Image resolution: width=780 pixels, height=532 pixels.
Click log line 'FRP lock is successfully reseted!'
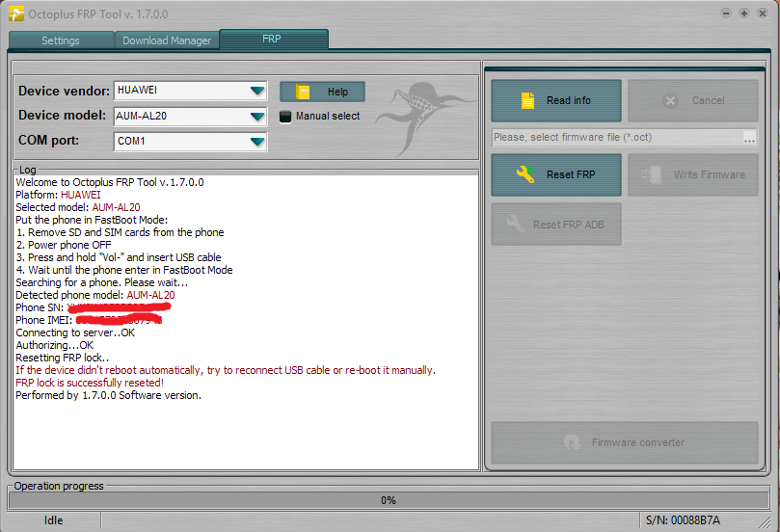(90, 383)
